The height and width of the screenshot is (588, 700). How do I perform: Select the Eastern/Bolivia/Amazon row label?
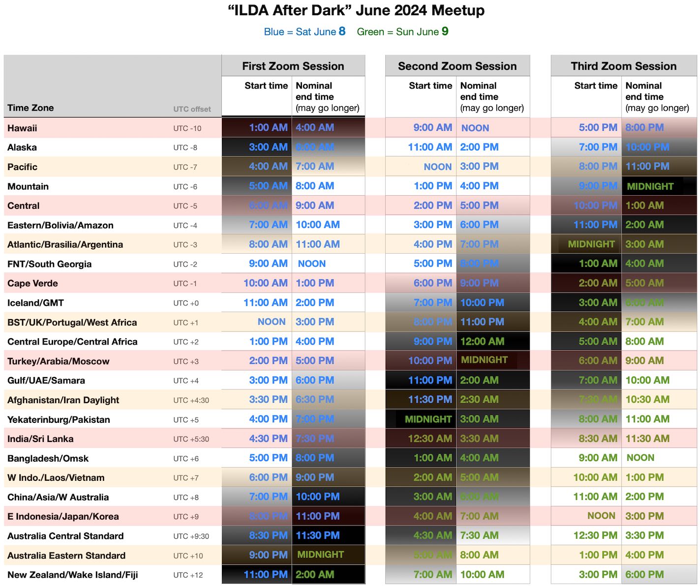point(61,225)
